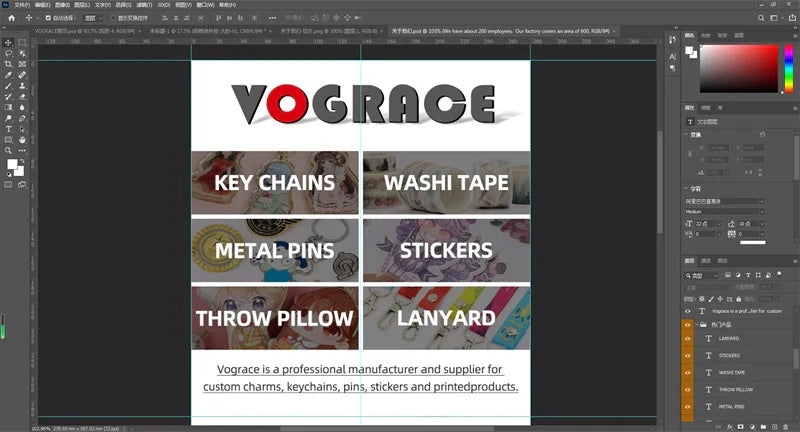Hide the LANYARD text layer
800x432 pixels.
tap(687, 339)
